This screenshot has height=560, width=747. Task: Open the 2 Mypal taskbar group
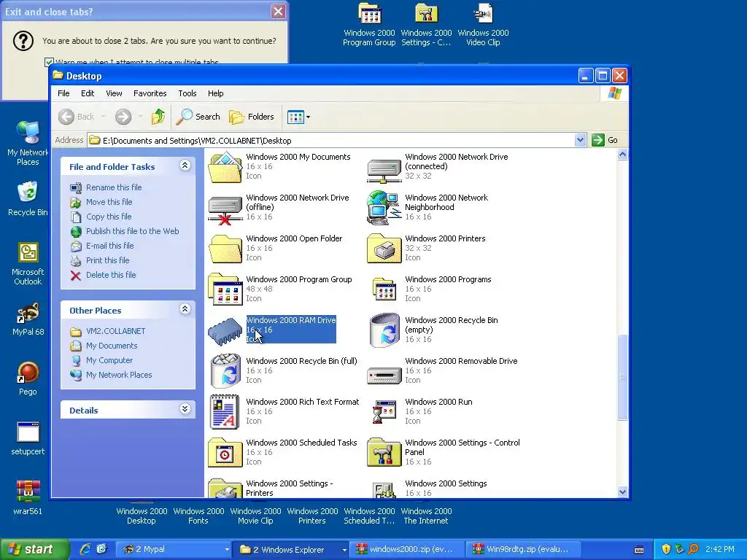pyautogui.click(x=174, y=550)
